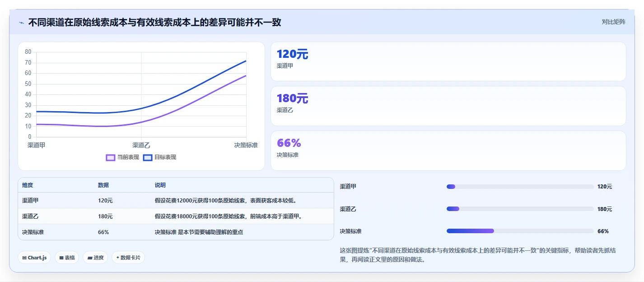Click the panel title about 渠道线索成本
This screenshot has width=644, height=282.
[x=154, y=22]
